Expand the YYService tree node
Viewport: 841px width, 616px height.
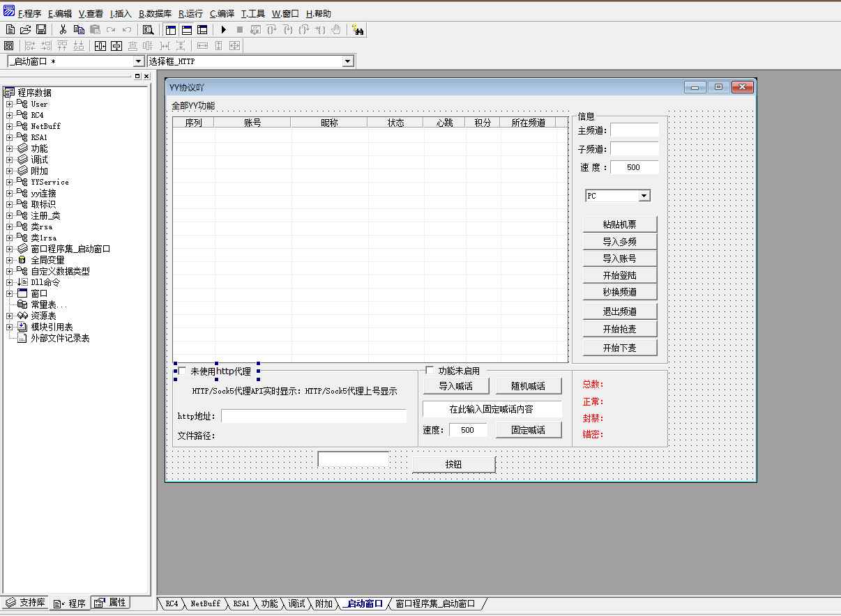coord(10,182)
